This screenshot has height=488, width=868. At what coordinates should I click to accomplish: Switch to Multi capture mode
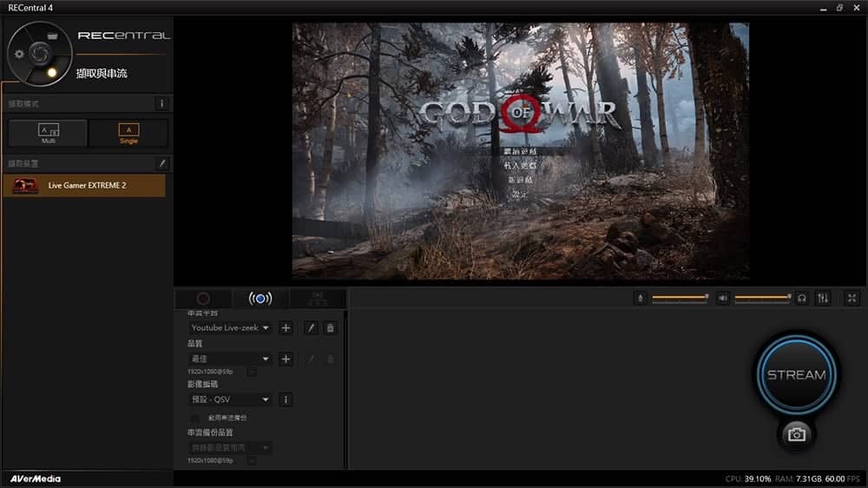(x=48, y=133)
